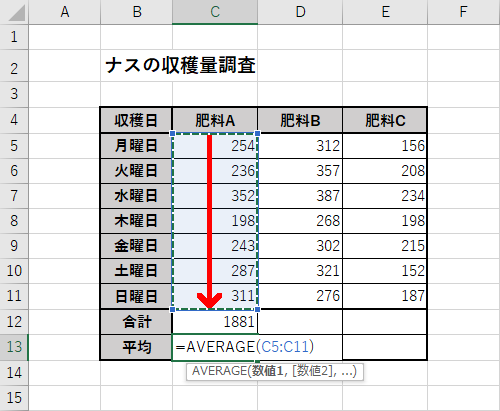This screenshot has width=500, height=411.
Task: Click the 数値1 argument in tooltip
Action: click(267, 371)
